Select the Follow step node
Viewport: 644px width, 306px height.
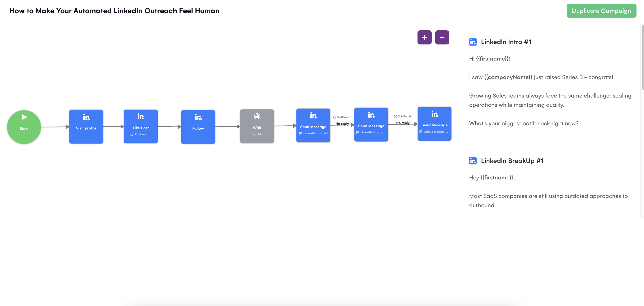[x=198, y=127]
